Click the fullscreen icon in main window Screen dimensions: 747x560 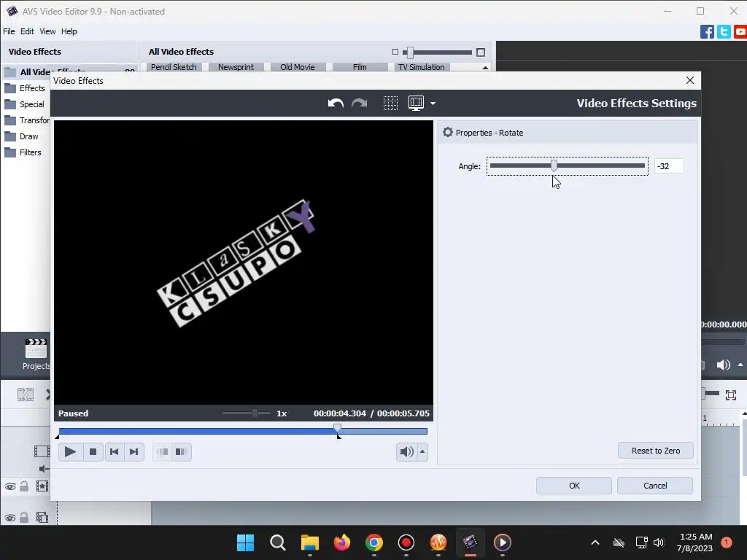click(731, 394)
